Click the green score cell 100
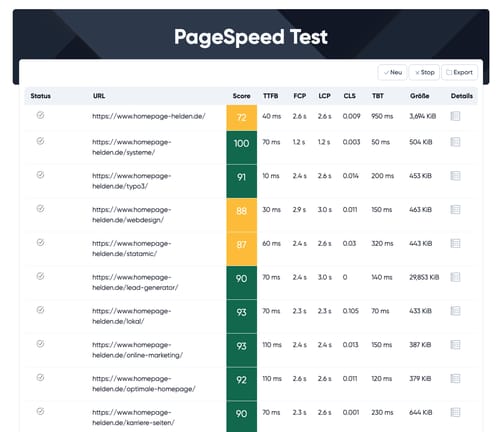500x432 pixels. (242, 147)
